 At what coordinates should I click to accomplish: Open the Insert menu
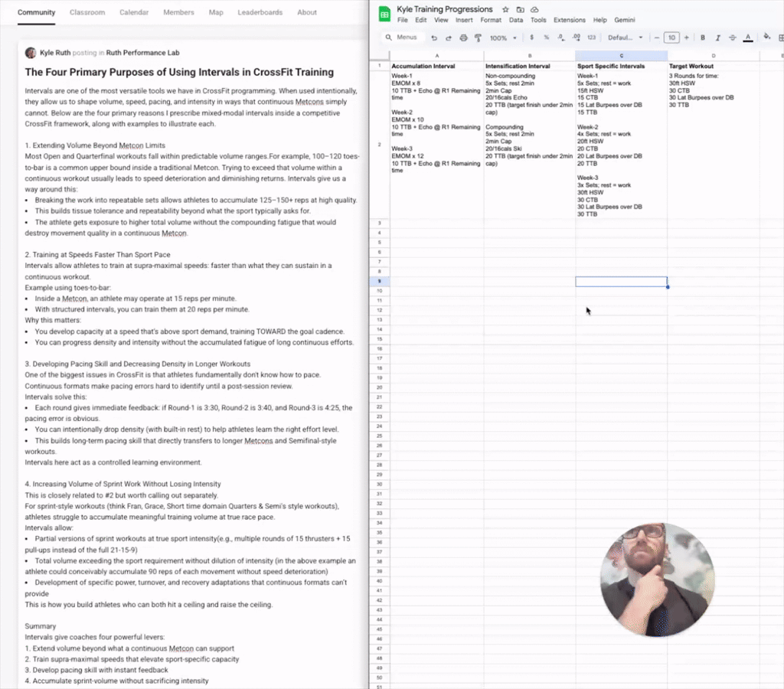tap(464, 20)
